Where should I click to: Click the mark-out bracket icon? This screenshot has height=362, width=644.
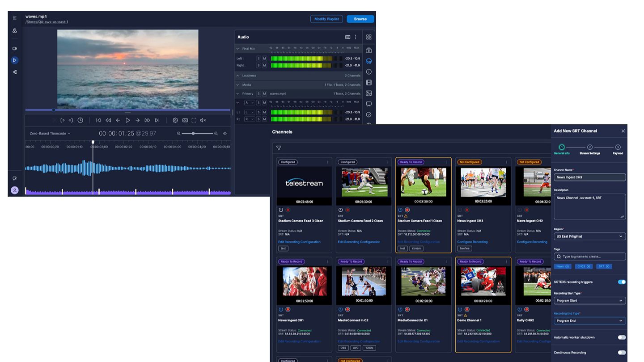(x=71, y=120)
